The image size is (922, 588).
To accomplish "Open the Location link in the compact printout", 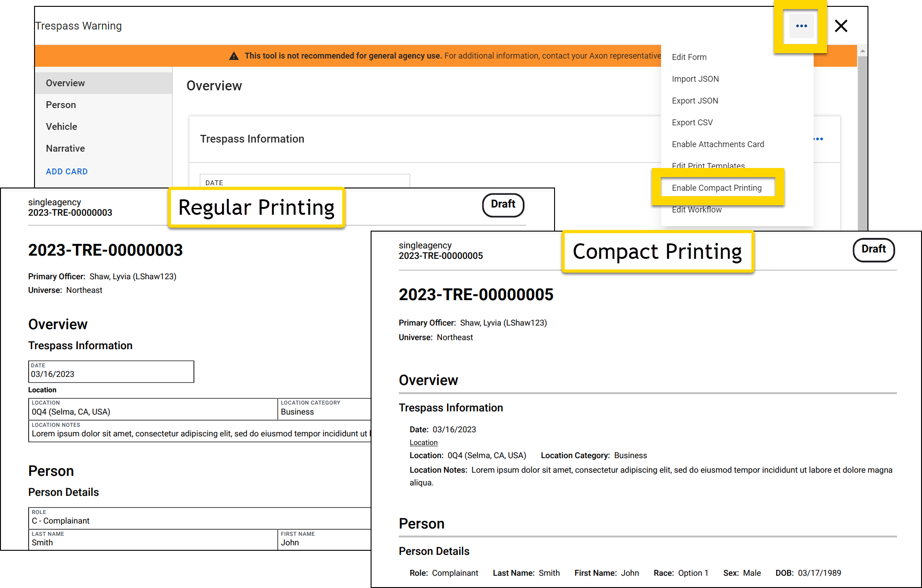I will [423, 442].
